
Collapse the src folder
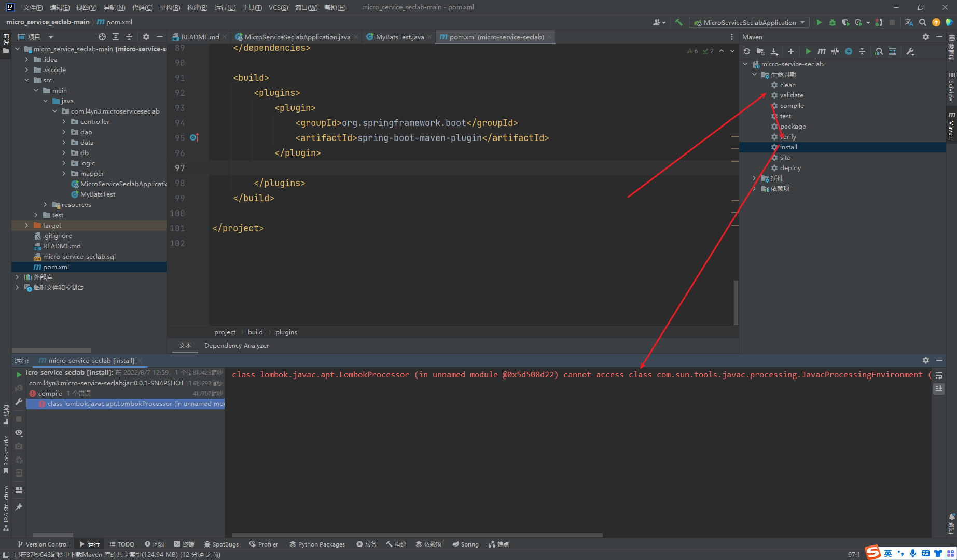pos(27,80)
